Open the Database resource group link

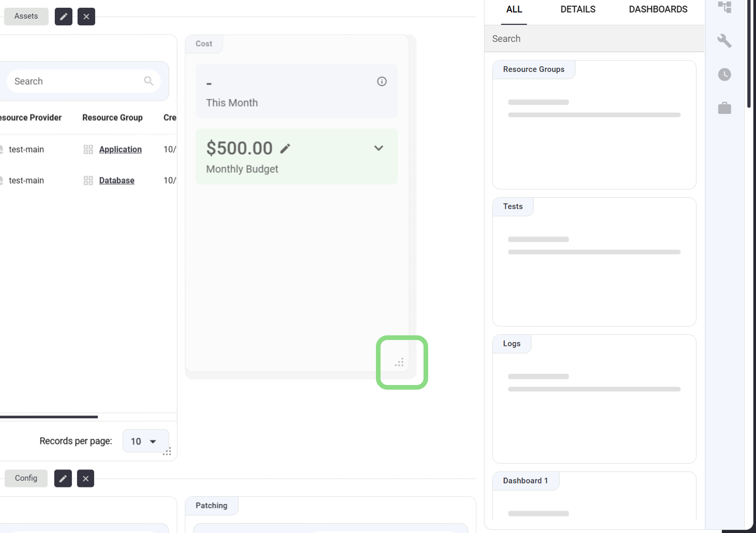[117, 181]
